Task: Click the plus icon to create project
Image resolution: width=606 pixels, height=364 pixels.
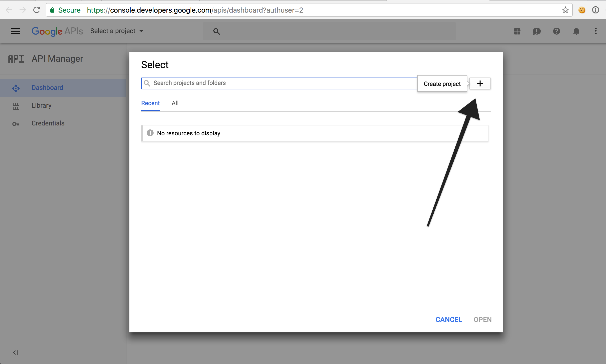Action: (480, 83)
